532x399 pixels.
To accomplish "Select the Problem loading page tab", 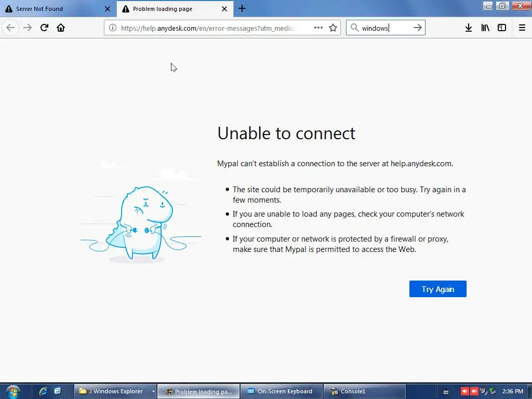I will click(175, 9).
